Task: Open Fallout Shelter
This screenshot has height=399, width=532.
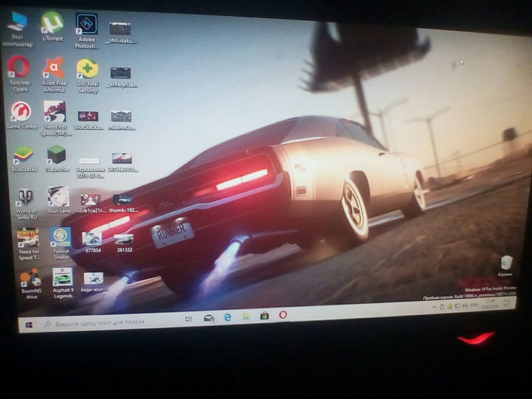Action: click(x=61, y=244)
